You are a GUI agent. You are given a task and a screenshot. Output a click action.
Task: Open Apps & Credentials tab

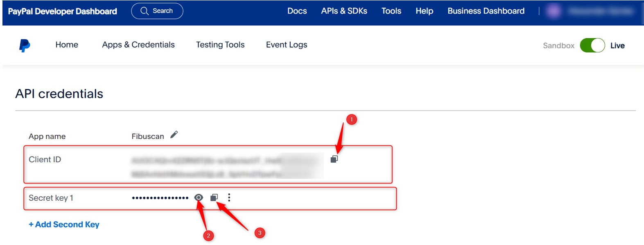point(138,45)
